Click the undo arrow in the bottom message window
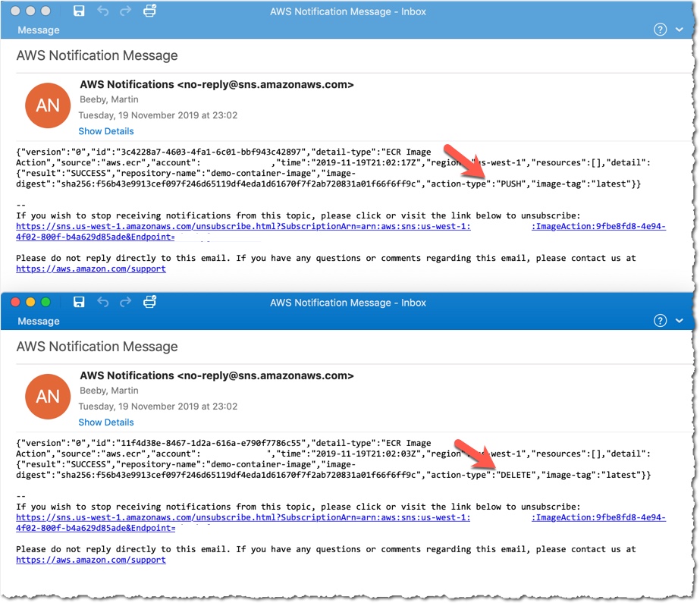The height and width of the screenshot is (603, 700). (x=103, y=302)
